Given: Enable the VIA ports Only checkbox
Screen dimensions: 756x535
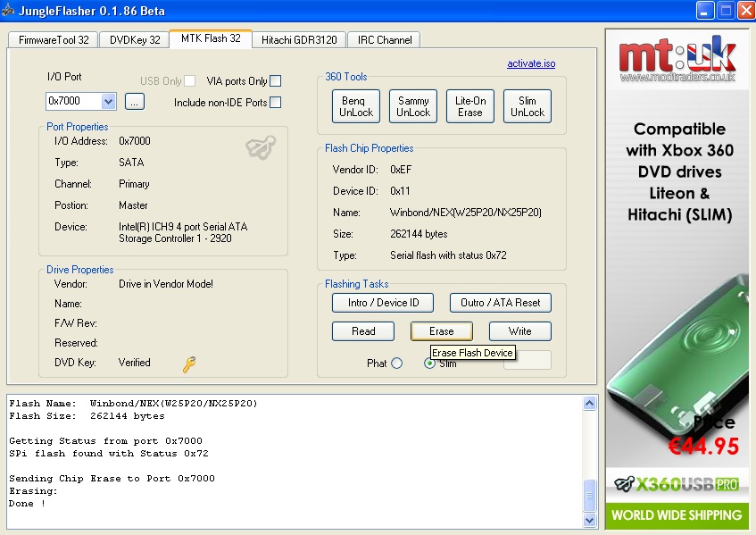Looking at the screenshot, I should pyautogui.click(x=275, y=81).
